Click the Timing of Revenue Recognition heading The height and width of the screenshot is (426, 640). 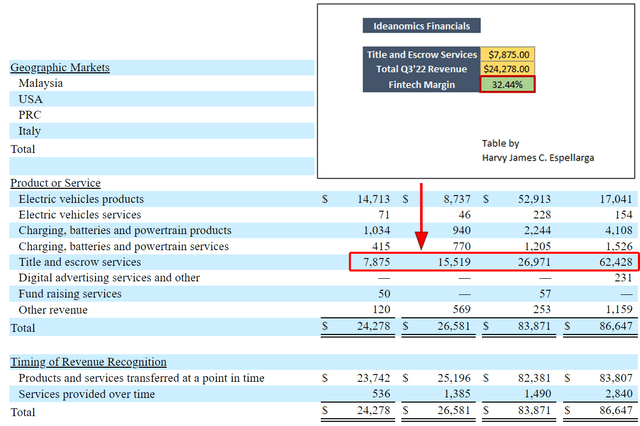tap(89, 362)
